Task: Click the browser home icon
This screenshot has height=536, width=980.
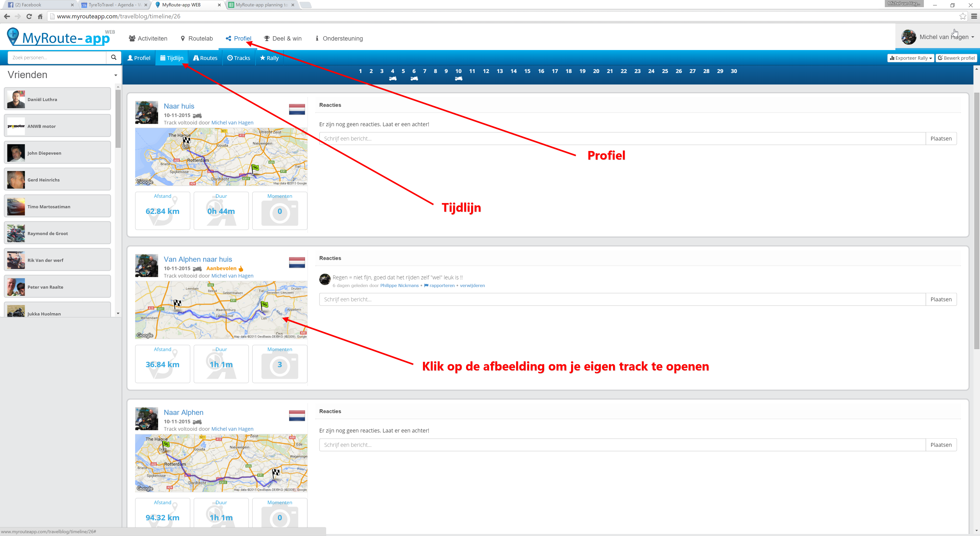Action: tap(40, 16)
